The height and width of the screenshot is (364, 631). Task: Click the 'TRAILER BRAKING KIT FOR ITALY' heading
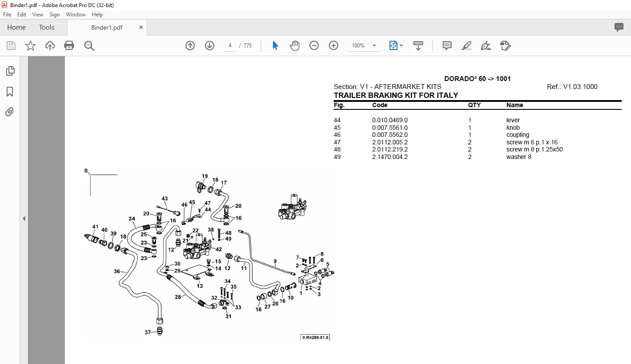(396, 95)
